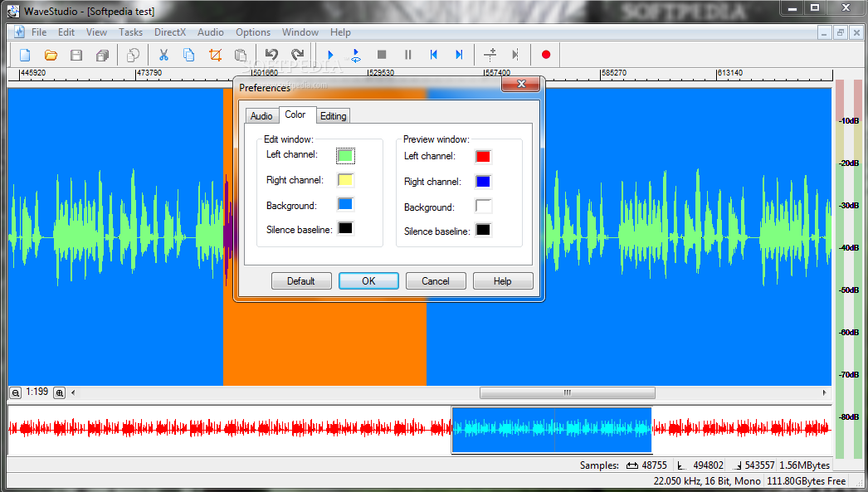This screenshot has width=868, height=492.
Task: Redo the last action
Action: pyautogui.click(x=298, y=55)
